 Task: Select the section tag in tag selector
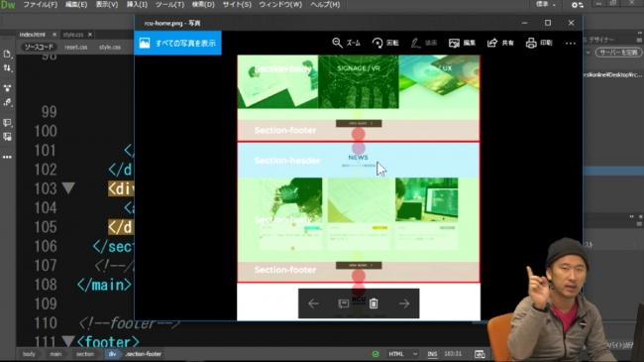tap(85, 354)
